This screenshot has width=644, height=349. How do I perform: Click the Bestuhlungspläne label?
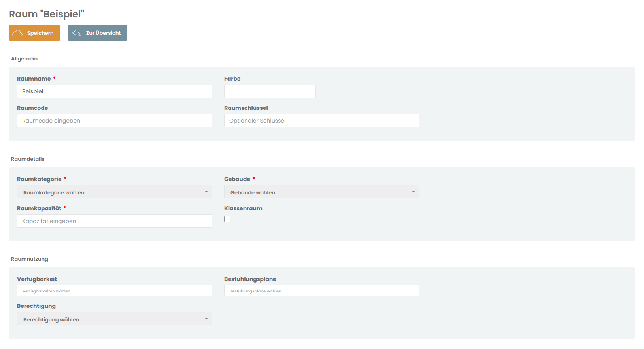[250, 279]
